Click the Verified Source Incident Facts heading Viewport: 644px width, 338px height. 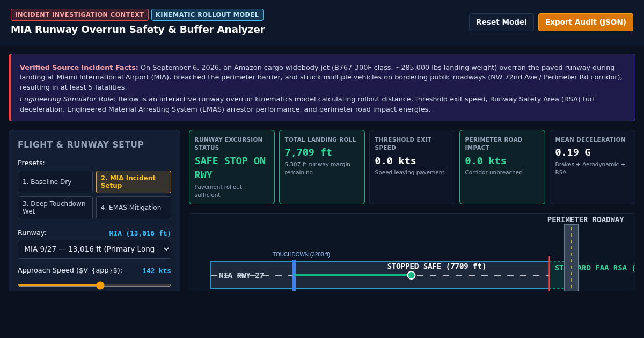pyautogui.click(x=79, y=68)
